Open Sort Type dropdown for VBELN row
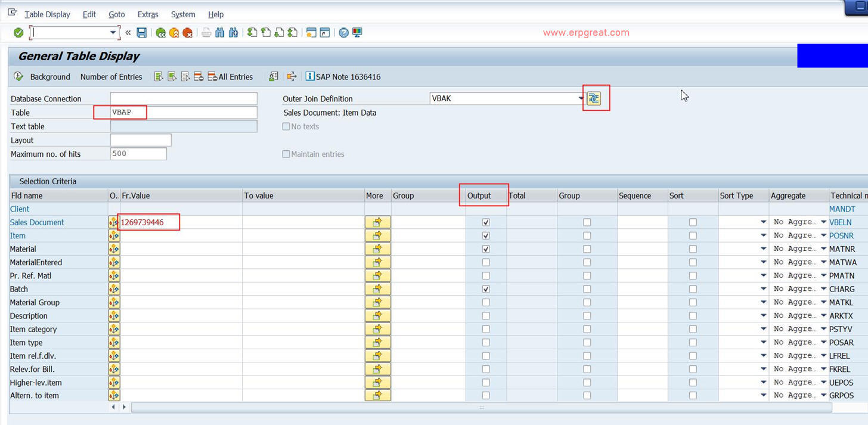This screenshot has height=425, width=868. [x=763, y=222]
